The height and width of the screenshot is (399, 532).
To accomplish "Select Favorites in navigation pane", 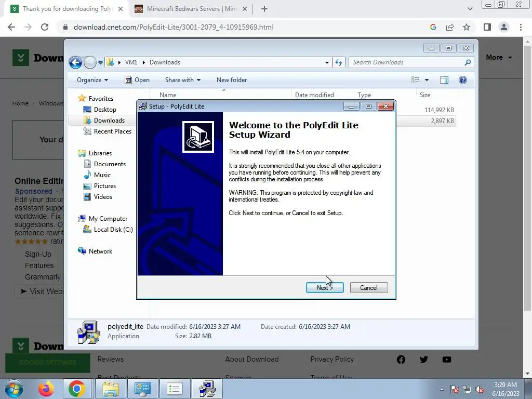I will point(101,98).
